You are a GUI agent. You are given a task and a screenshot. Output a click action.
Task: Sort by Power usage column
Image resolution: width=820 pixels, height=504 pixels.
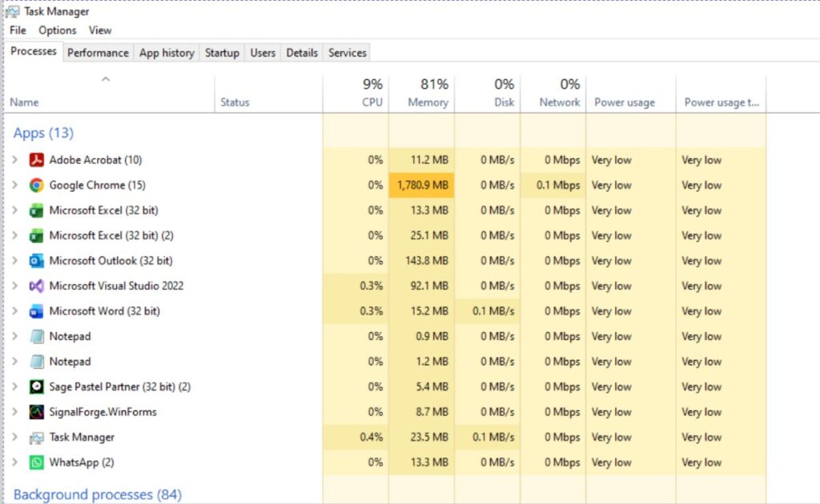pos(631,94)
